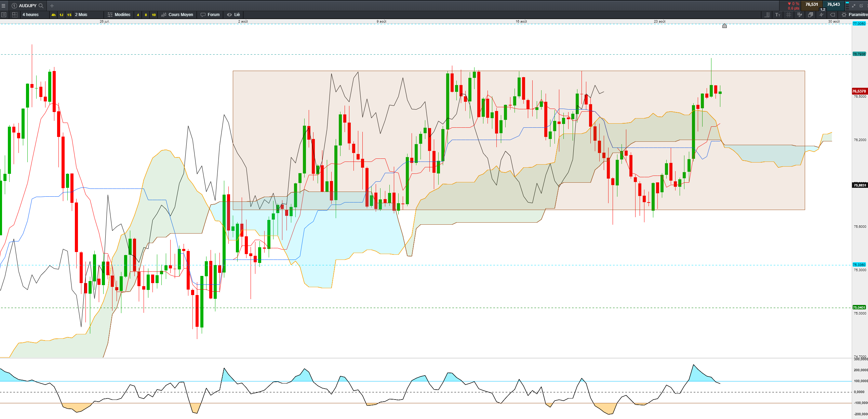Search for another instrument near AUD/JPY
The width and height of the screenshot is (868, 419).
pos(41,5)
